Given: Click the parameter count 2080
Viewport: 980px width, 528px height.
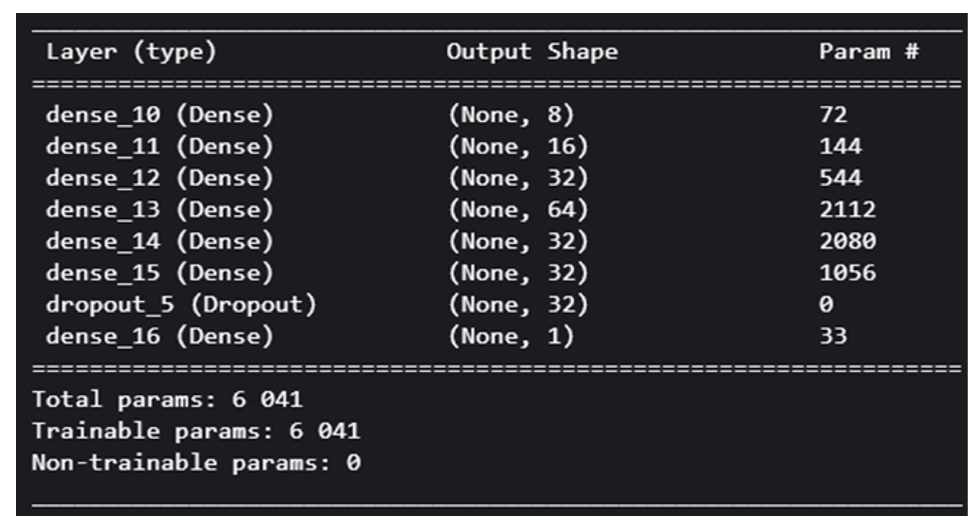Looking at the screenshot, I should (x=848, y=242).
